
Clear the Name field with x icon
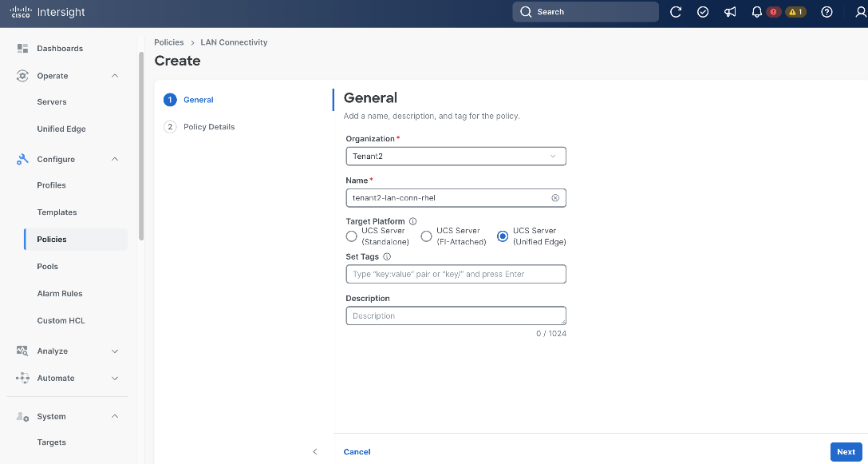(x=555, y=198)
